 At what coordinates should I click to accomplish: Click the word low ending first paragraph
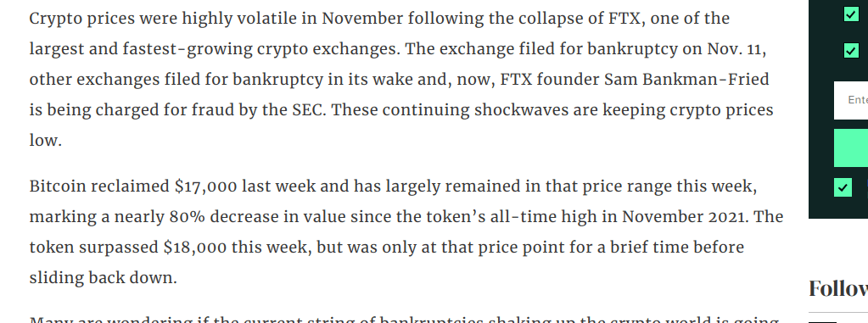click(43, 140)
